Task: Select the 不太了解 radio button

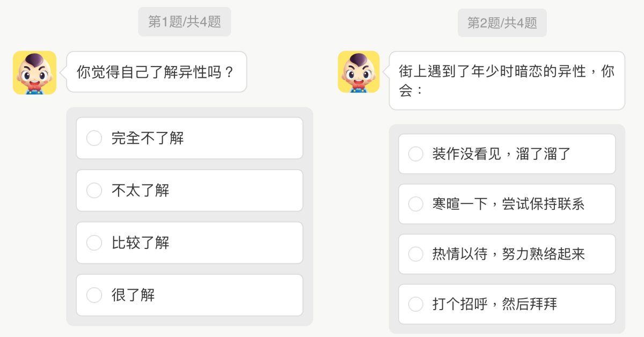Action: pyautogui.click(x=94, y=191)
